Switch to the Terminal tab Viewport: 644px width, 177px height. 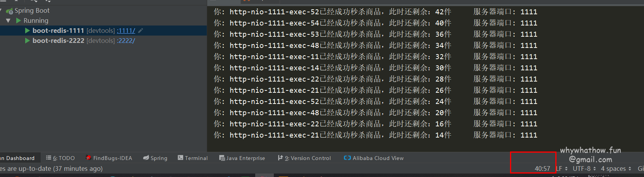click(192, 158)
